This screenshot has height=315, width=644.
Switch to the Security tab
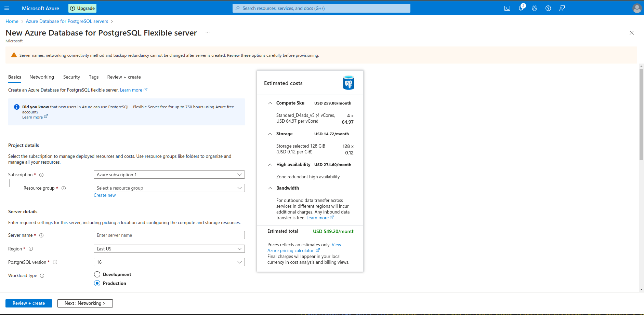coord(71,77)
